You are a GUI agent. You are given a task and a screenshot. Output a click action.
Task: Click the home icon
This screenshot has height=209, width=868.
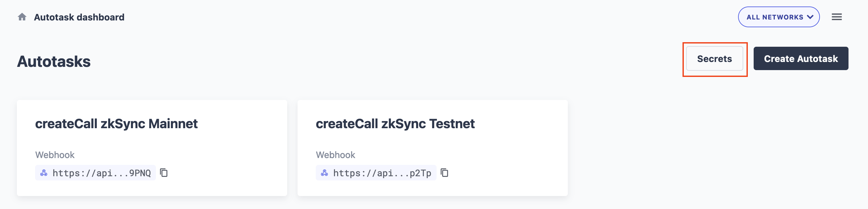(x=22, y=17)
